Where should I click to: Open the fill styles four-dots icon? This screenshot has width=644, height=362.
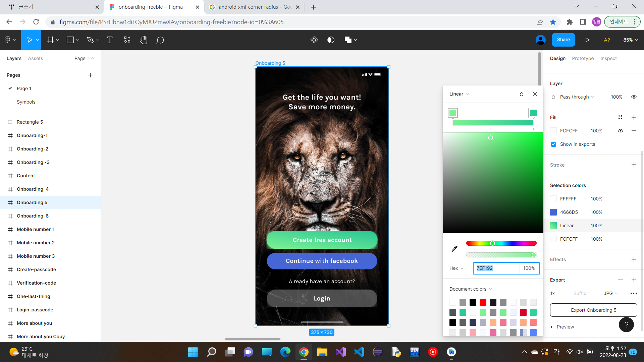pyautogui.click(x=620, y=117)
